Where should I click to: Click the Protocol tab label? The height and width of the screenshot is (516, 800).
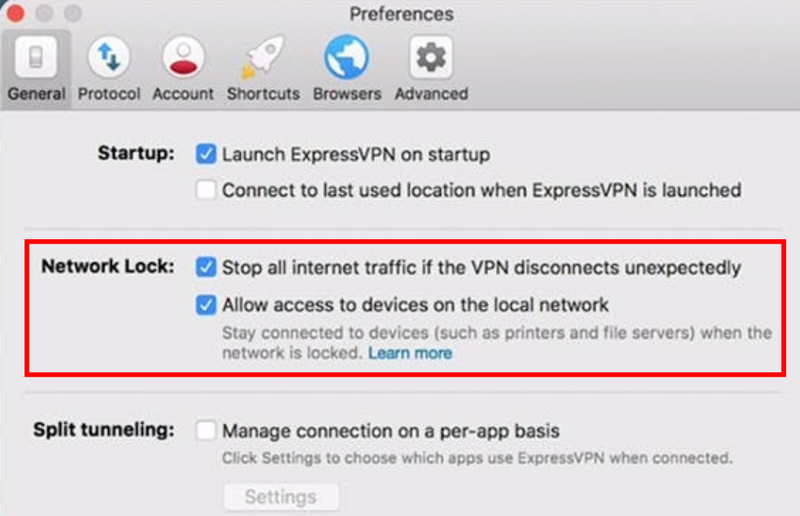(109, 94)
